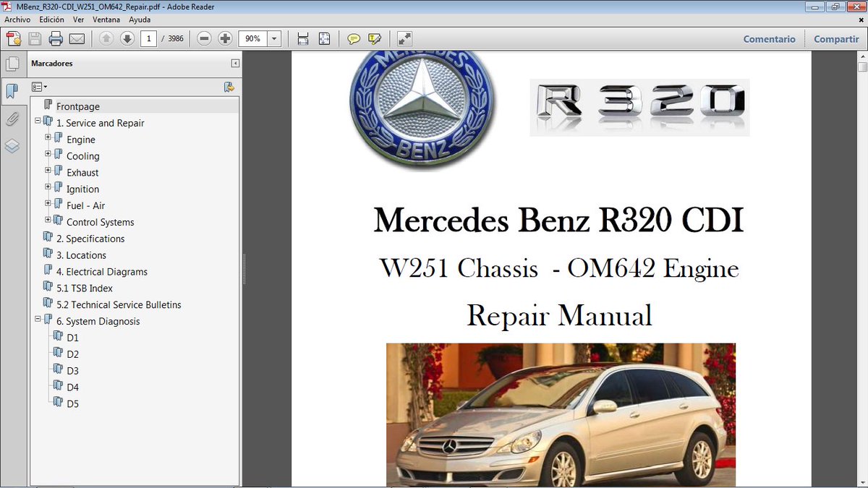Click the Bookmarks panel ribbon icon

12,91
